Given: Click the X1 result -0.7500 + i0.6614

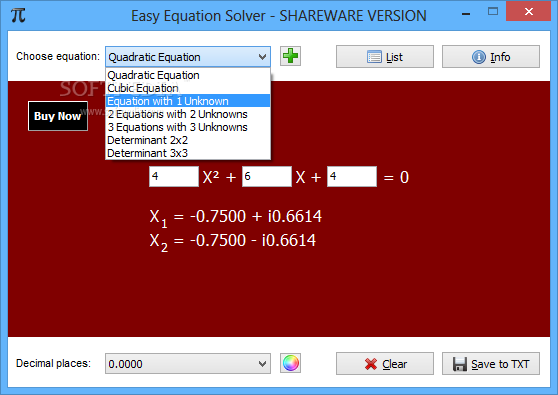Looking at the screenshot, I should [x=236, y=217].
